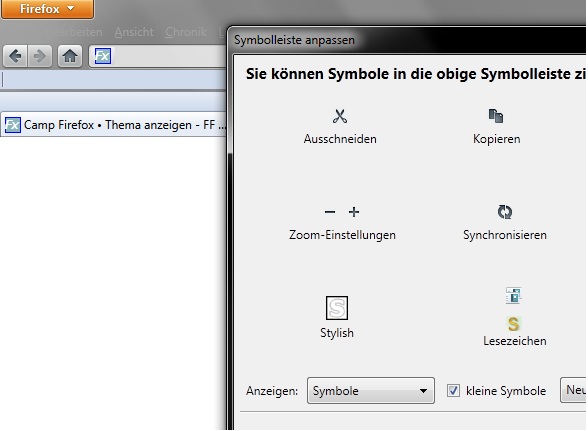Select the Ausschneiden scissors icon
The image size is (588, 431).
click(340, 116)
